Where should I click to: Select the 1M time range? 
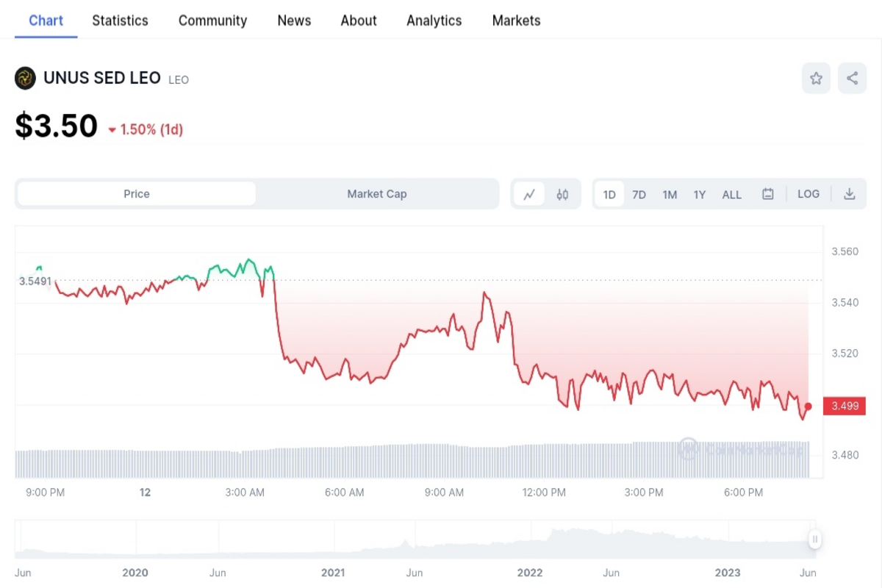coord(670,195)
